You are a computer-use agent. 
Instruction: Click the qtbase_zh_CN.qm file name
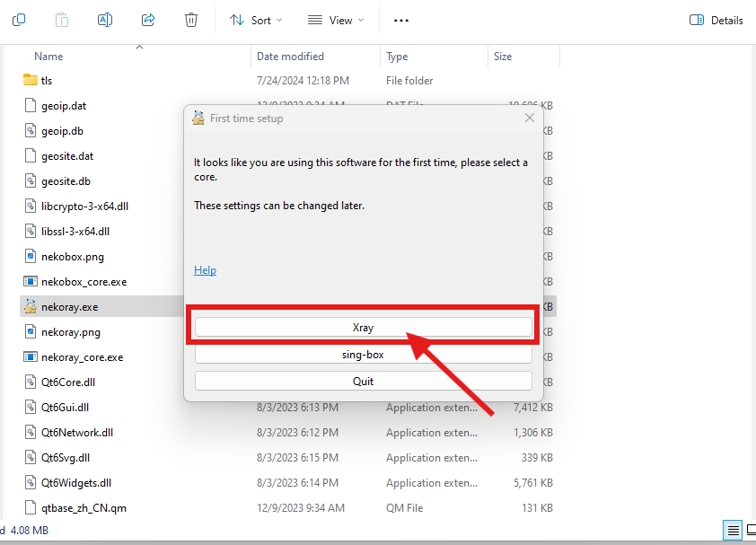84,508
